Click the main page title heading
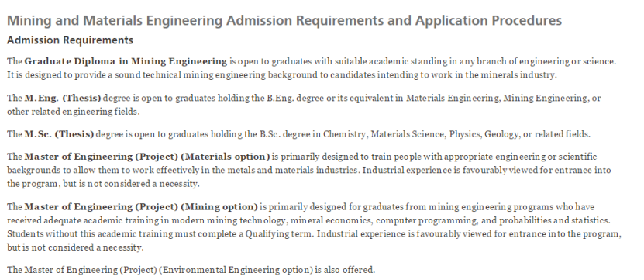 tap(284, 20)
